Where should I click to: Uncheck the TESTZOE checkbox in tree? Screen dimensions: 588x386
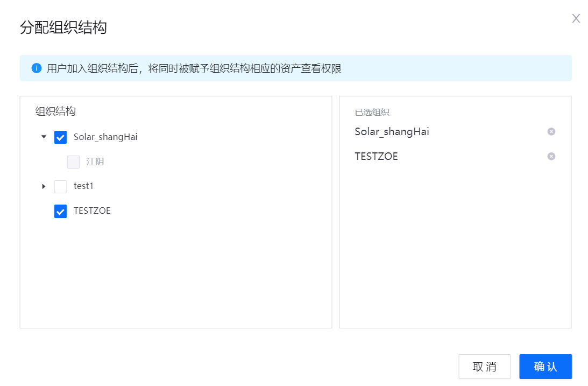tap(61, 211)
